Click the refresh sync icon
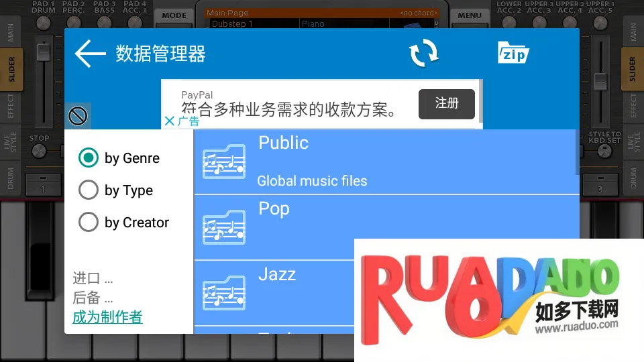The image size is (644, 362). pyautogui.click(x=424, y=54)
